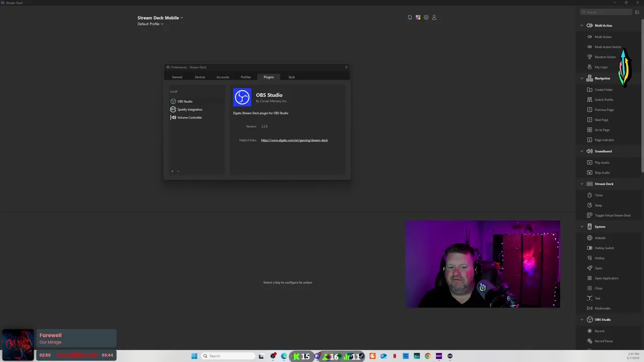Viewport: 644px width, 362px height.
Task: Select the Switch Profile action icon
Action: click(x=590, y=100)
